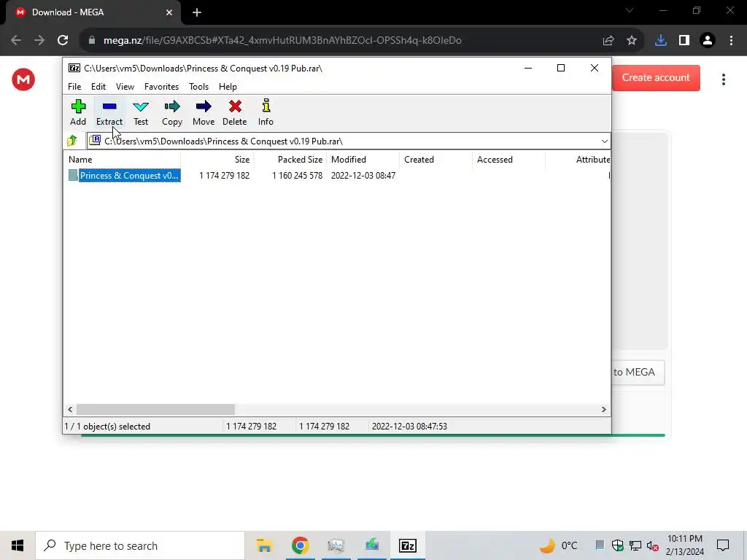Delete the selected item via toolbar
The width and height of the screenshot is (747, 560).
[x=234, y=113]
